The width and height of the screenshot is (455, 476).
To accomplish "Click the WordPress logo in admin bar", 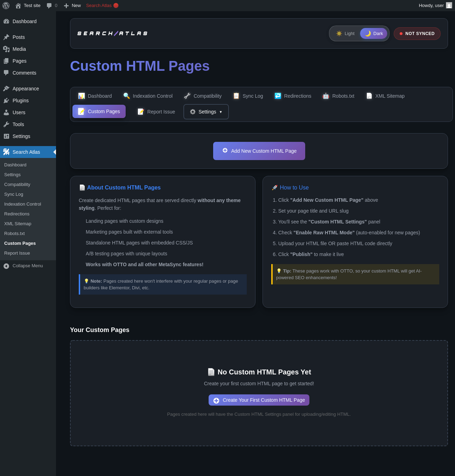I will pos(6,6).
